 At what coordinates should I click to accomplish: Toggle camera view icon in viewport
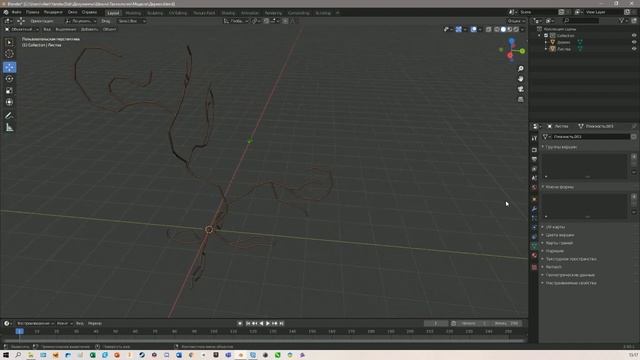coord(521,89)
